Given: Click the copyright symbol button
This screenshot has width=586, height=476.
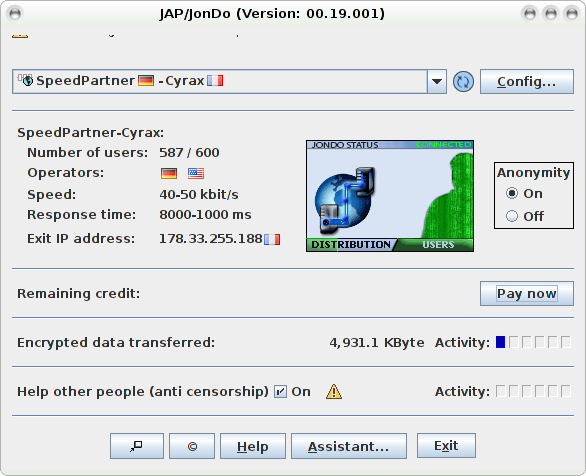Looking at the screenshot, I should tap(192, 446).
